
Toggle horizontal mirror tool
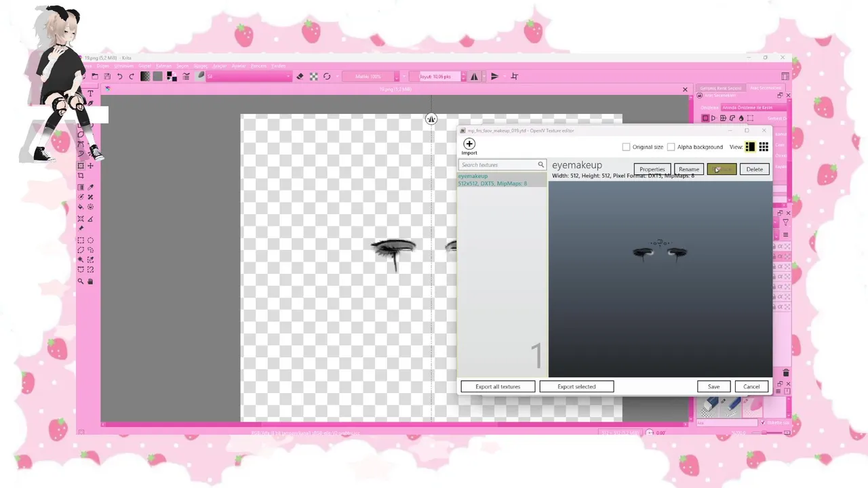pos(474,76)
